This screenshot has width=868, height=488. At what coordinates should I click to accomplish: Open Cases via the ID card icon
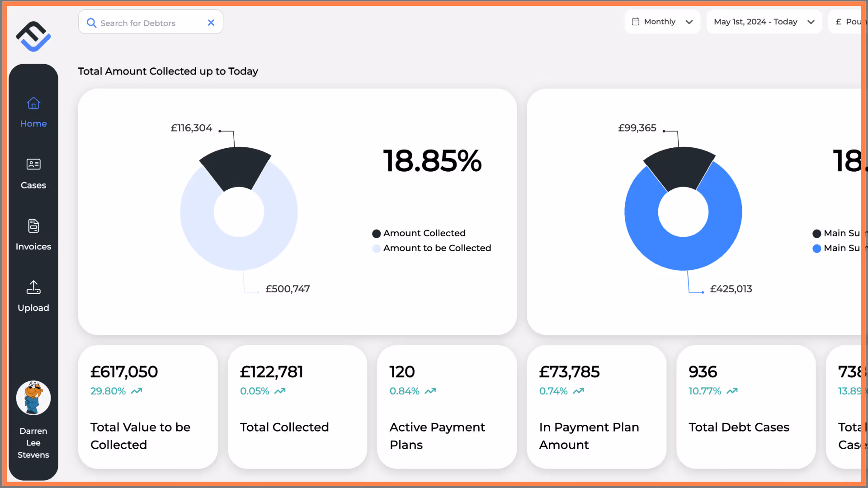click(33, 164)
